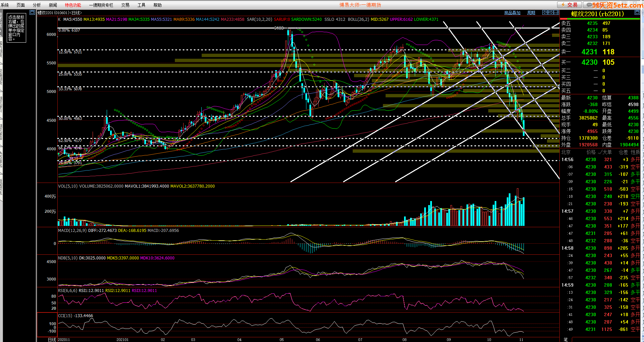
Task: Select the 笔 tick tab at bottom
Action: pyautogui.click(x=565, y=340)
